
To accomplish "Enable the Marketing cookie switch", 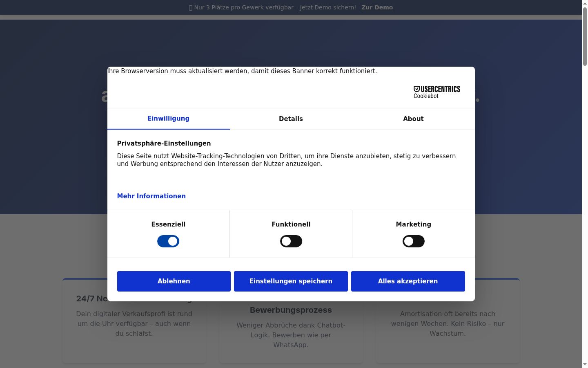I will pyautogui.click(x=413, y=241).
